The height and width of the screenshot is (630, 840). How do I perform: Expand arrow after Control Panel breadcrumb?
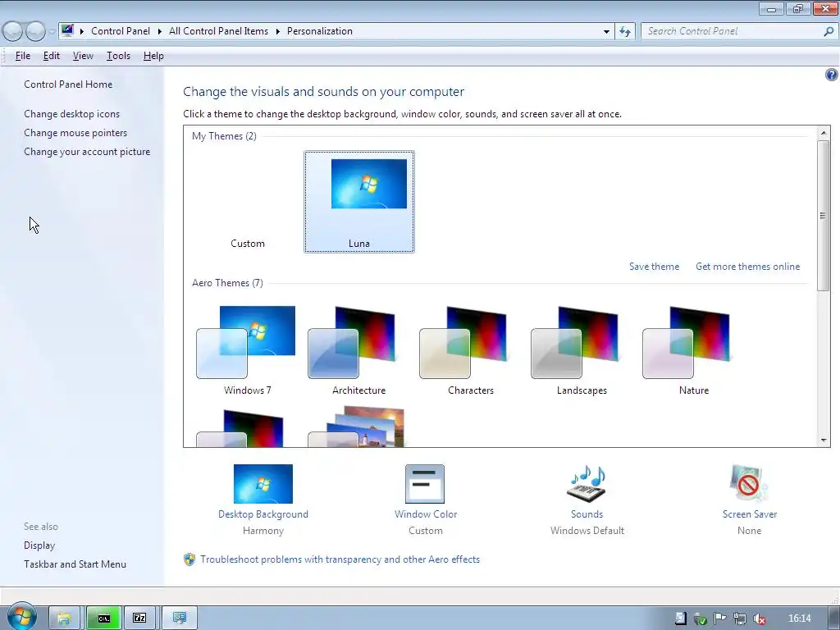pos(160,32)
